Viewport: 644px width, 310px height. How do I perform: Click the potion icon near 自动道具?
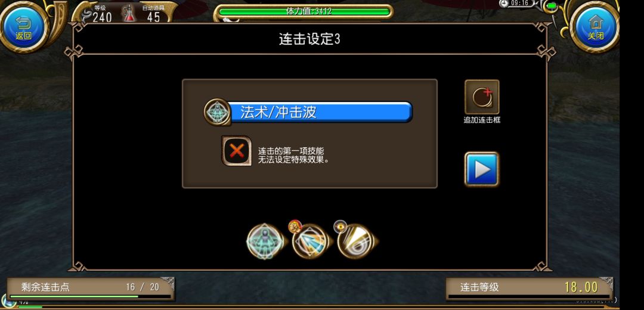pos(129,14)
